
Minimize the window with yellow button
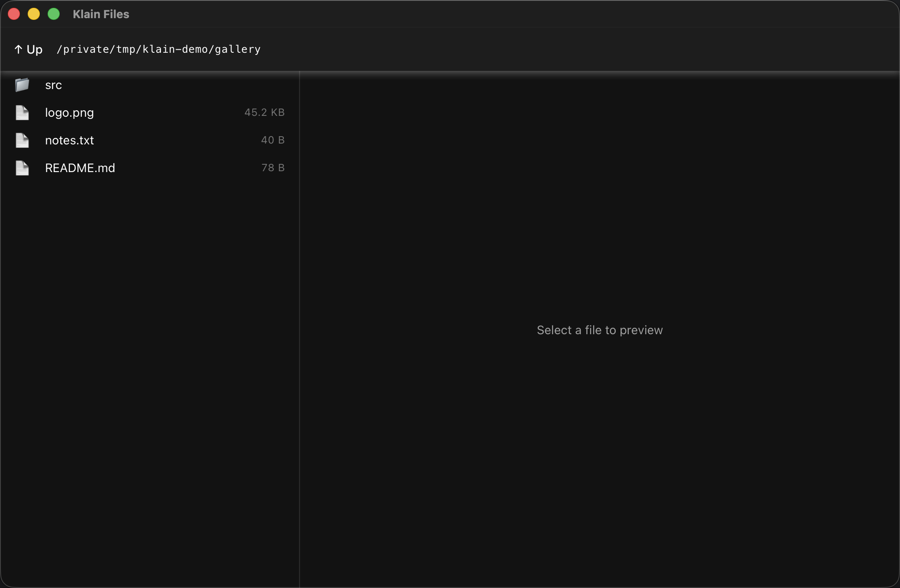click(x=34, y=14)
